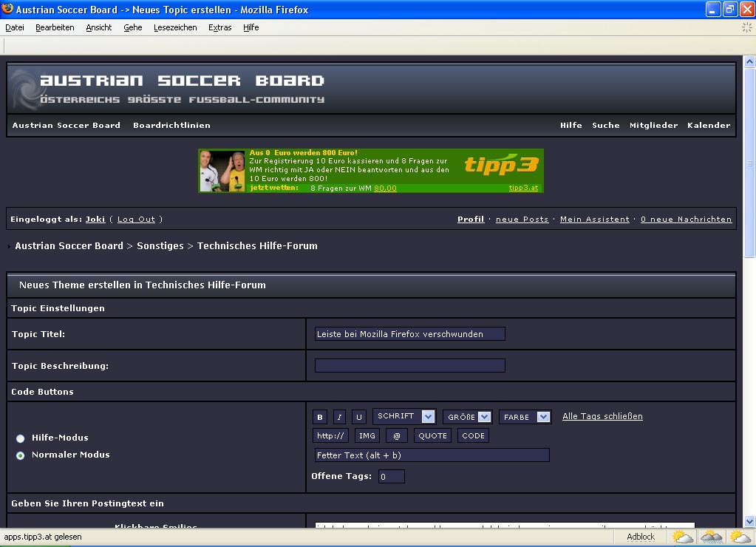This screenshot has height=547, width=756.
Task: Click the page scrollbar up arrow
Action: click(x=749, y=61)
